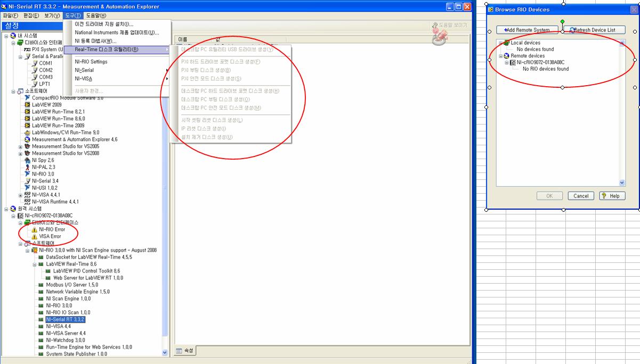This screenshot has height=364, width=640.
Task: Select NI-cRIO9072-0138A08C in Browse RIO Devices
Action: tap(540, 62)
